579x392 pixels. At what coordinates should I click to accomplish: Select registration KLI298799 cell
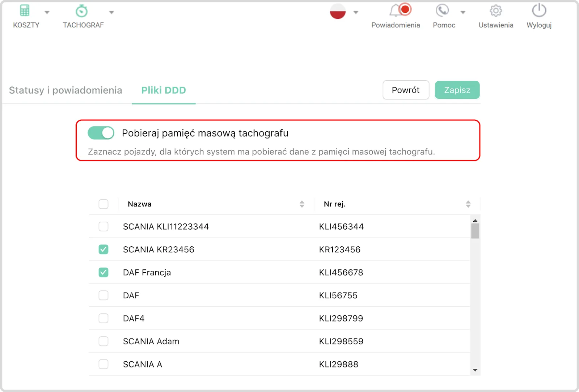coord(341,319)
